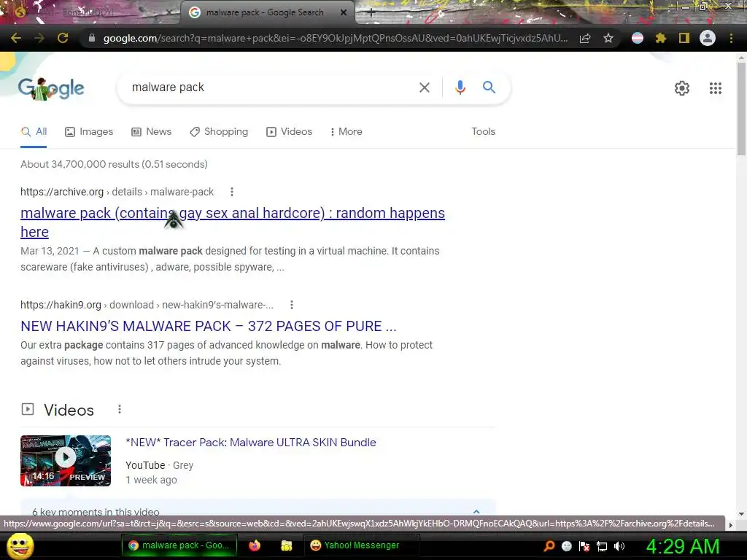Switch to the Videos tab

tap(289, 132)
